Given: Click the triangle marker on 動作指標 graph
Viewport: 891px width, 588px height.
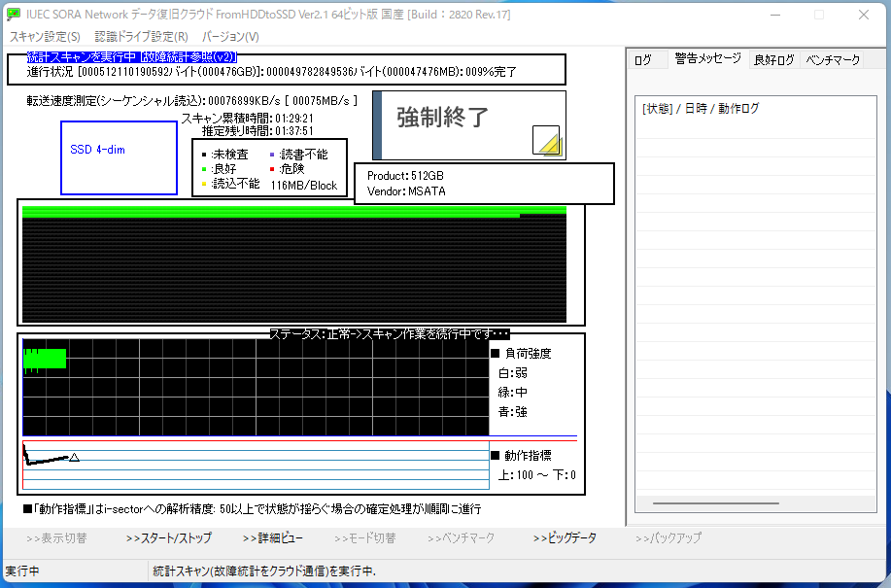Looking at the screenshot, I should pyautogui.click(x=74, y=457).
